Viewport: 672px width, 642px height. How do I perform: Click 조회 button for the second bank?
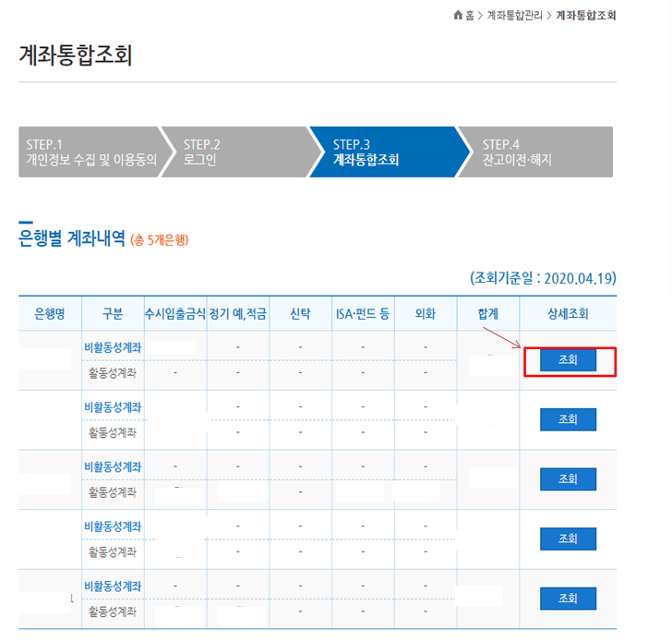click(x=568, y=419)
